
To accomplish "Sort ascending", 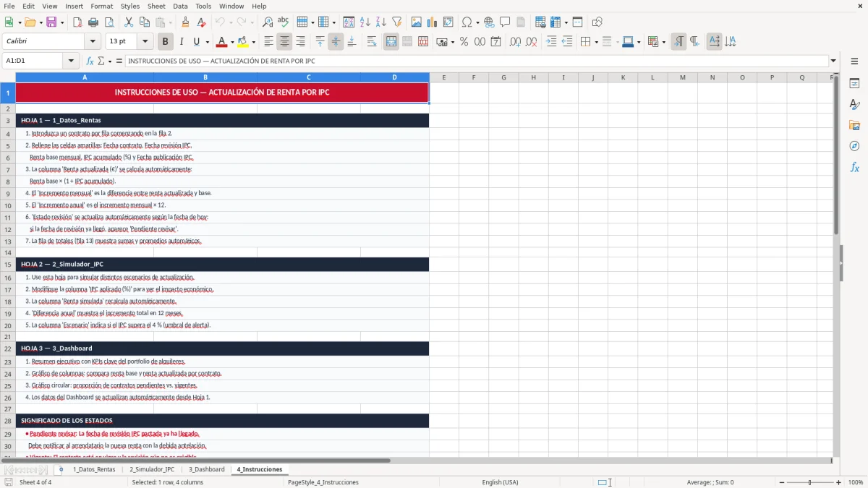I will point(365,22).
